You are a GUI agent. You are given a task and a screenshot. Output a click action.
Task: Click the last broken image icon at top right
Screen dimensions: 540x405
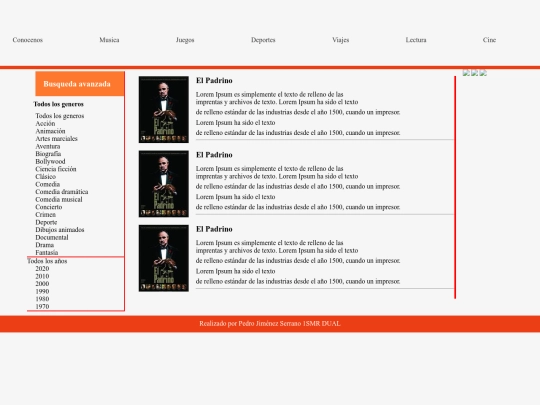[x=483, y=73]
